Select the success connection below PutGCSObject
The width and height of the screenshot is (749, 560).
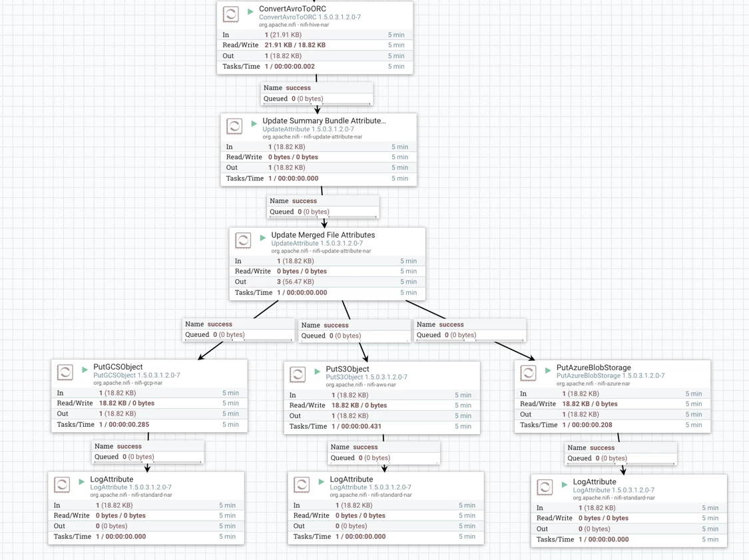pos(148,451)
